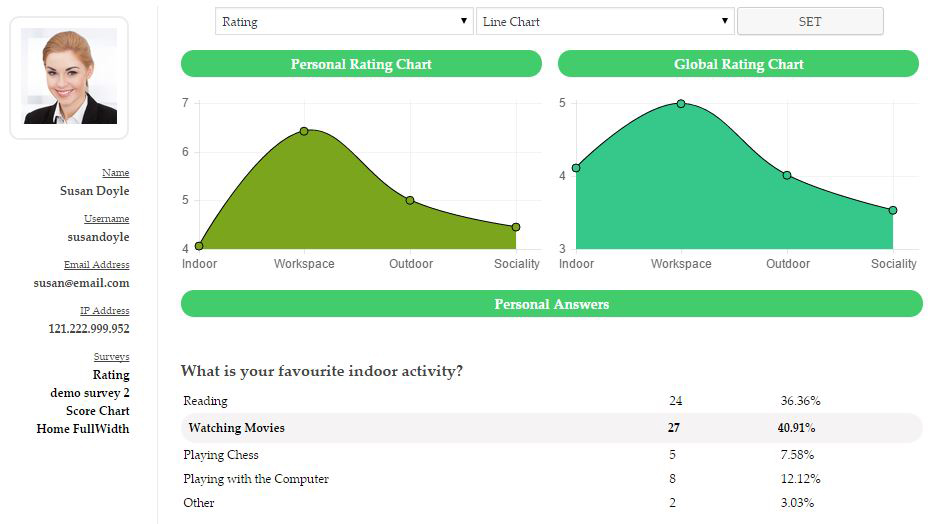The width and height of the screenshot is (946, 524).
Task: Click the Outdoor point on the global chart
Action: click(787, 175)
